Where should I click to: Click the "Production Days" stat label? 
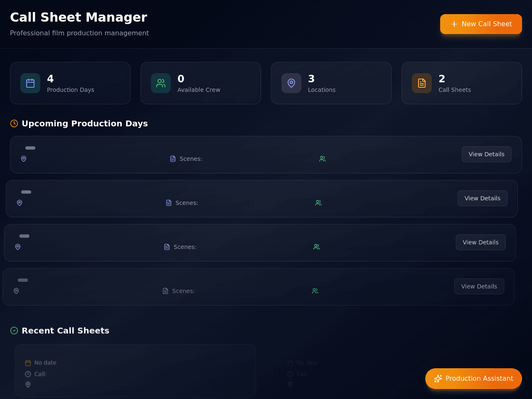click(x=71, y=90)
